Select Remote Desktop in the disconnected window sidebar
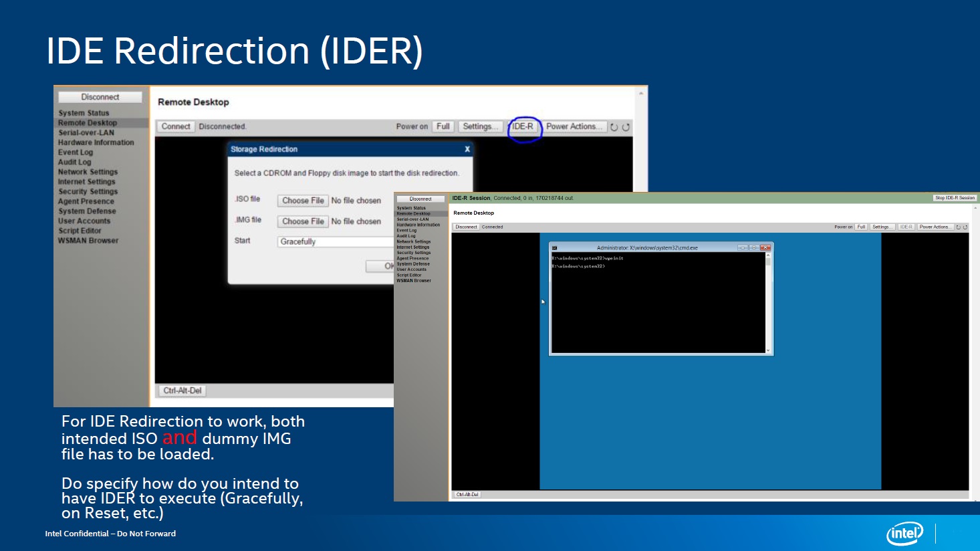The image size is (980, 551). [88, 123]
